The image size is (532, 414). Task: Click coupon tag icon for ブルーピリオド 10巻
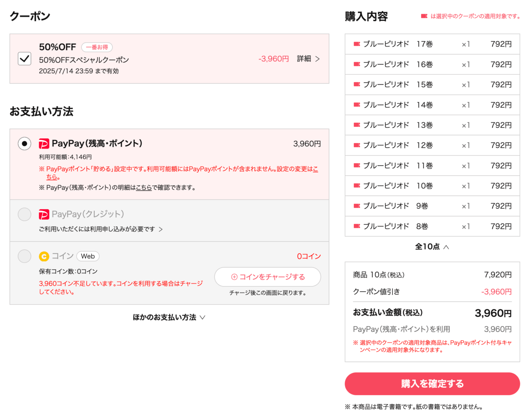coord(357,185)
